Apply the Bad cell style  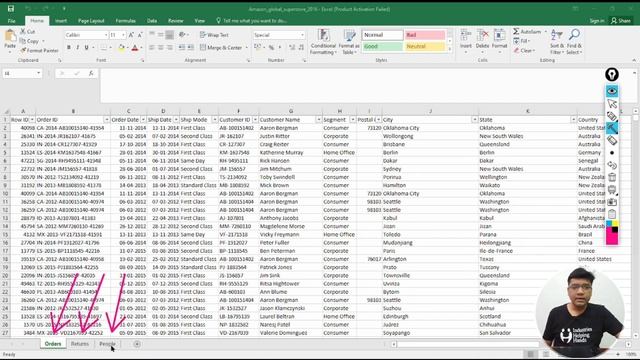(x=425, y=35)
